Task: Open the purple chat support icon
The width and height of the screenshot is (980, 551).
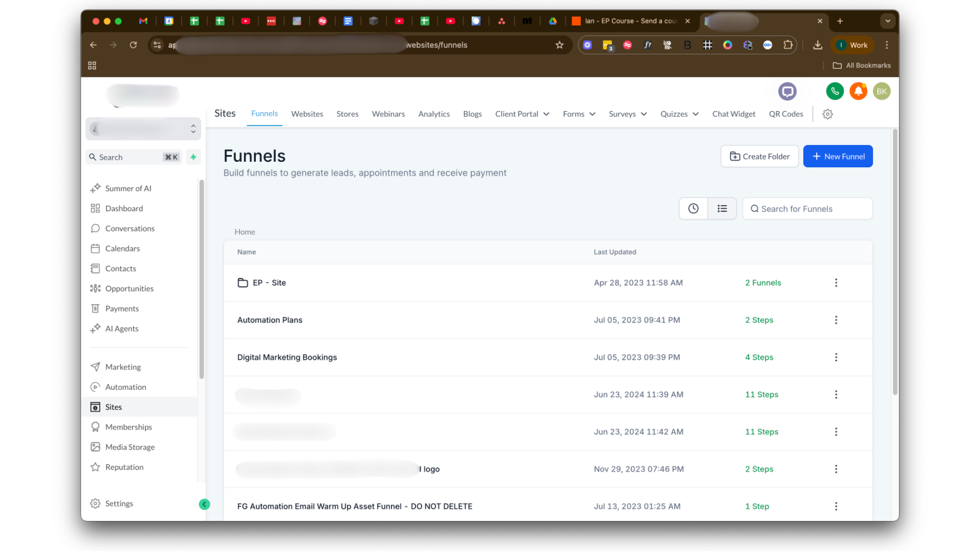Action: 787,91
